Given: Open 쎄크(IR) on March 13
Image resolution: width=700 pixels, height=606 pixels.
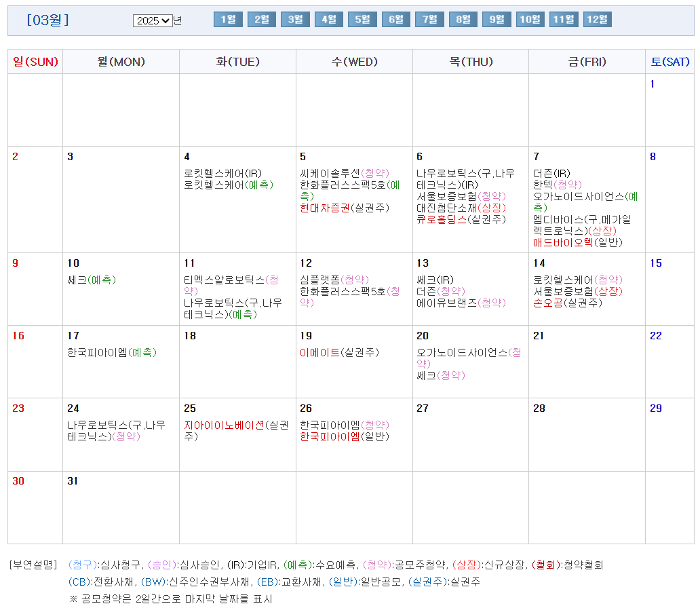Looking at the screenshot, I should (435, 280).
